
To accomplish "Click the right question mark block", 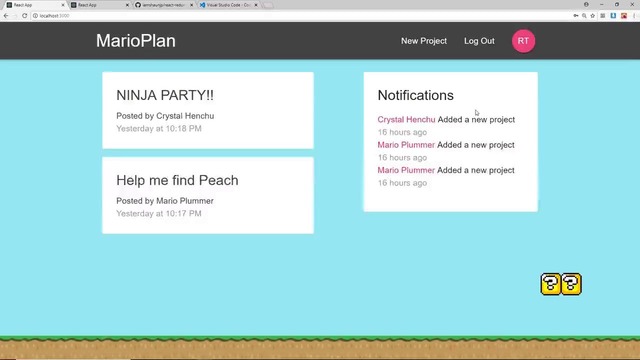I will (571, 284).
